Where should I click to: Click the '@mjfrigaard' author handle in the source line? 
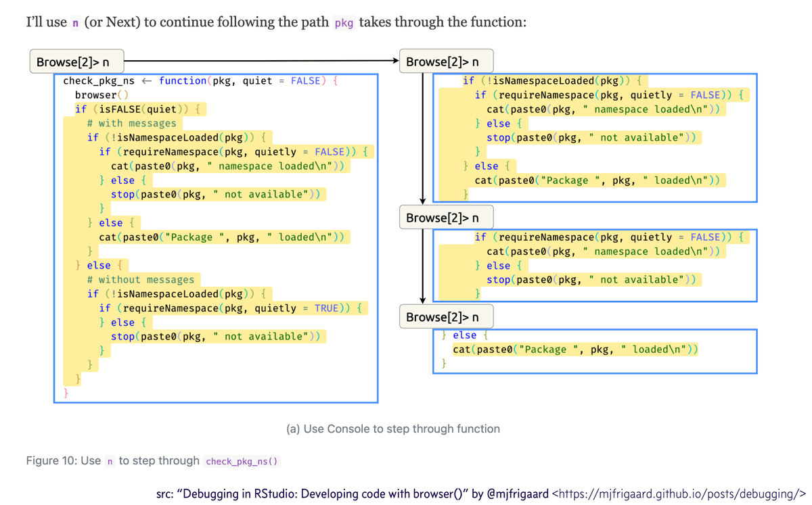(x=518, y=494)
